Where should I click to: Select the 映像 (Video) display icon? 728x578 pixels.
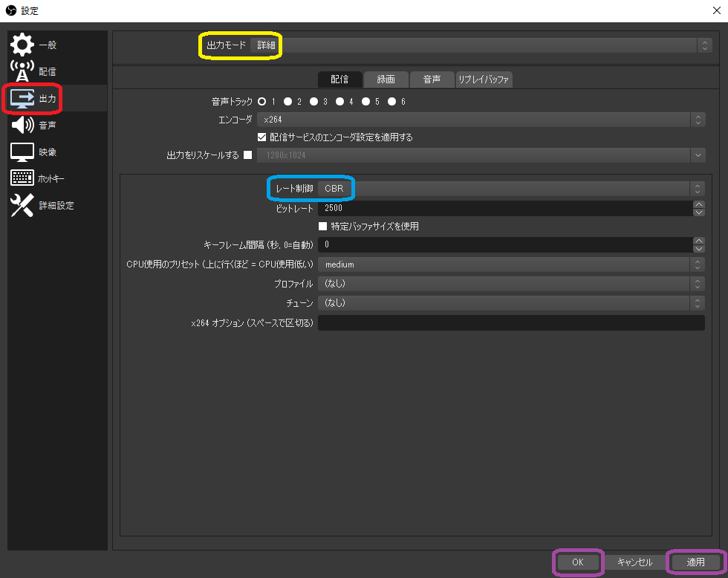22,152
